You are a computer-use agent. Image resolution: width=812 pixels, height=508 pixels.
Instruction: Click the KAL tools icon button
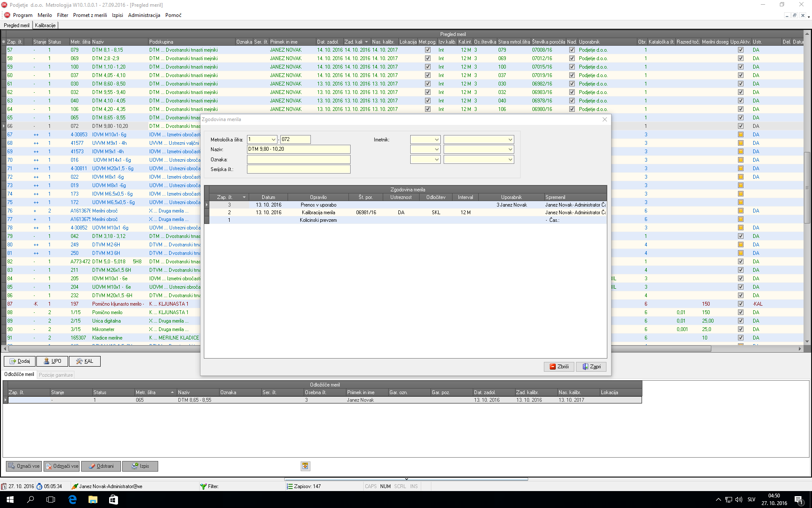84,361
